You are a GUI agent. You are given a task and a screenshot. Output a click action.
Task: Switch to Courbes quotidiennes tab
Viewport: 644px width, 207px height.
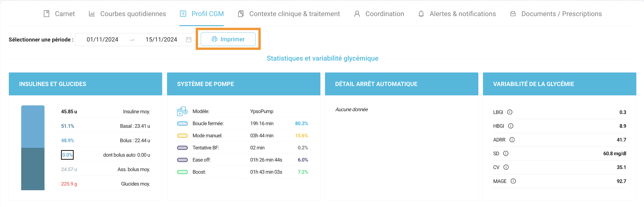tap(127, 14)
